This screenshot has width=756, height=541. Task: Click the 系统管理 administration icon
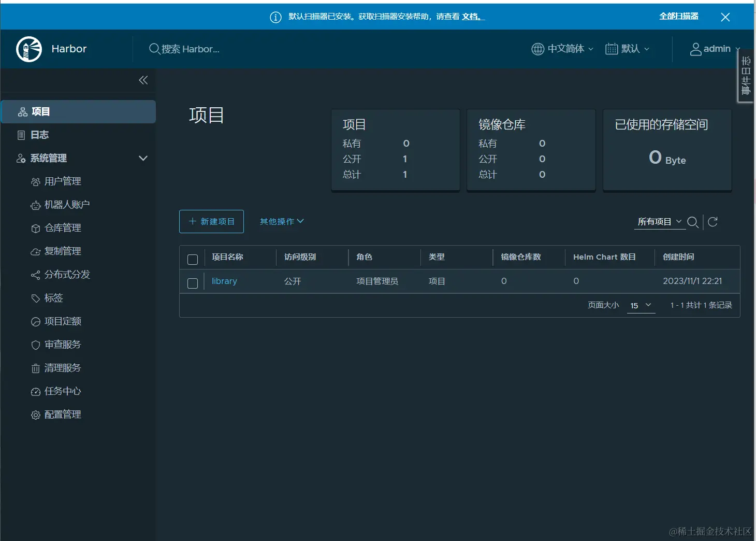tap(21, 159)
